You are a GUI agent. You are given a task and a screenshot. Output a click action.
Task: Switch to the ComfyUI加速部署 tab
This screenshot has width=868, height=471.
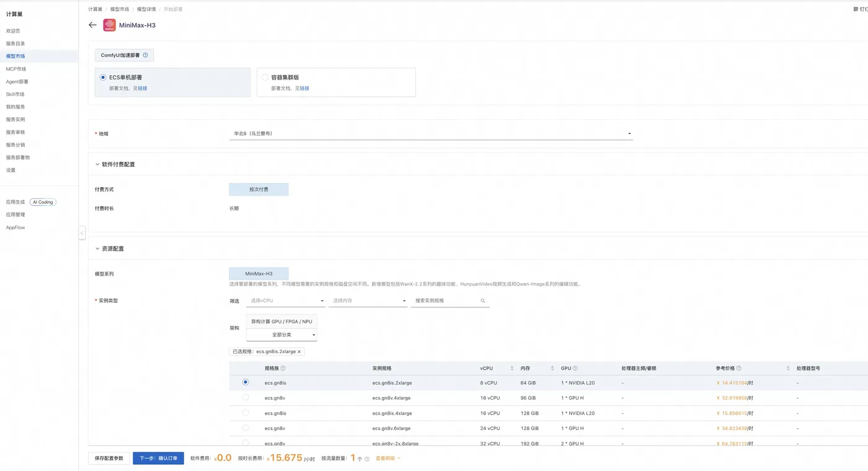point(124,55)
